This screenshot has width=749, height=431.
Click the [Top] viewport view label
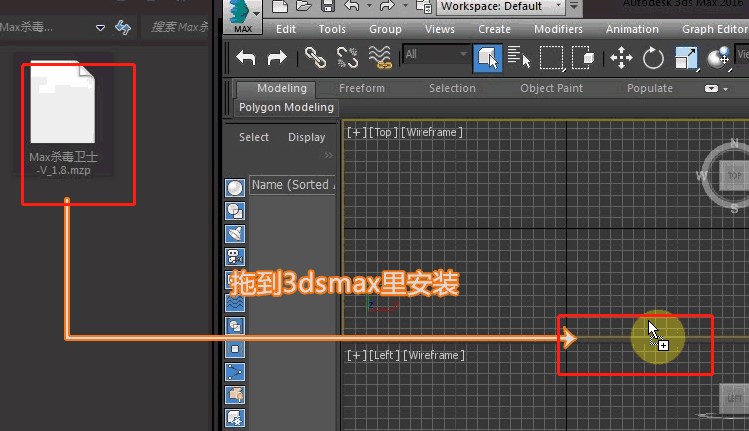383,132
